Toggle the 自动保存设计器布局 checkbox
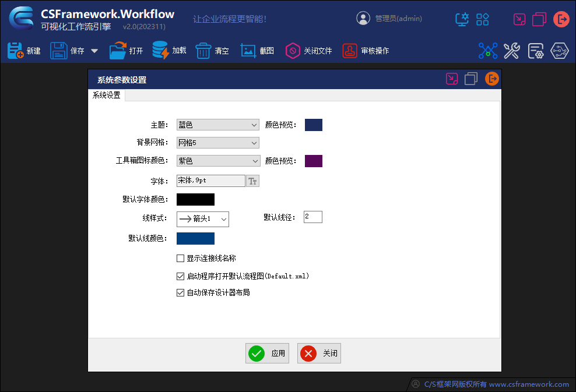The width and height of the screenshot is (576, 392). pyautogui.click(x=180, y=292)
